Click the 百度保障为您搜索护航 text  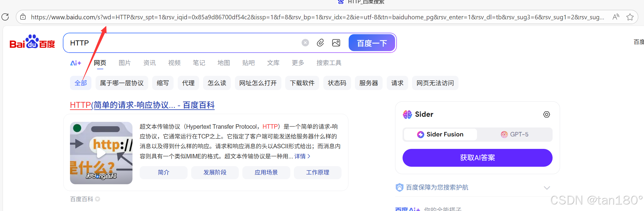pos(437,188)
